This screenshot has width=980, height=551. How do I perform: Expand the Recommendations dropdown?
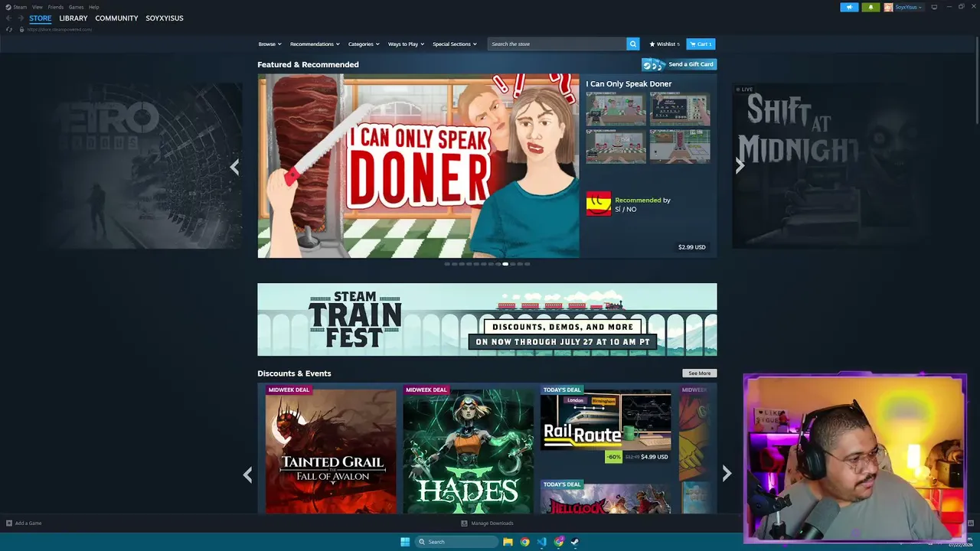tap(315, 44)
